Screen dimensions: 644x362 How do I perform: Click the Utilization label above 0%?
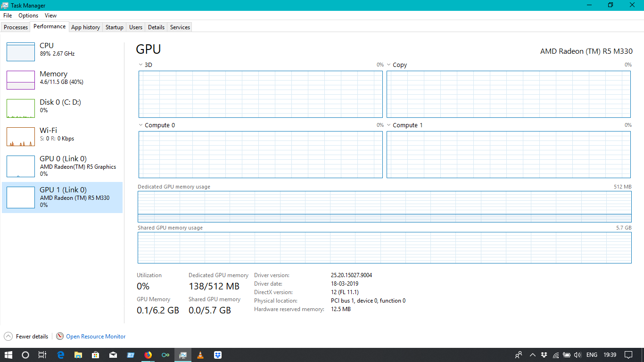click(x=149, y=275)
